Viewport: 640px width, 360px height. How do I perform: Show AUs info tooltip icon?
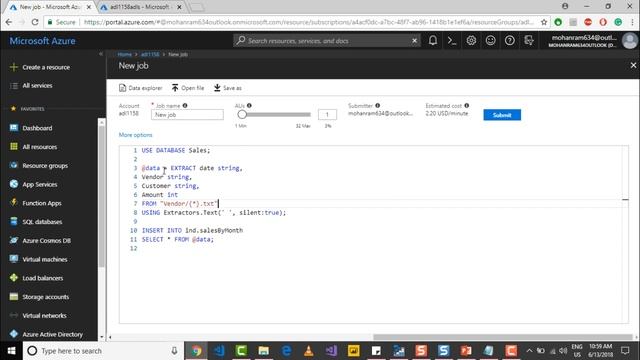(x=249, y=105)
